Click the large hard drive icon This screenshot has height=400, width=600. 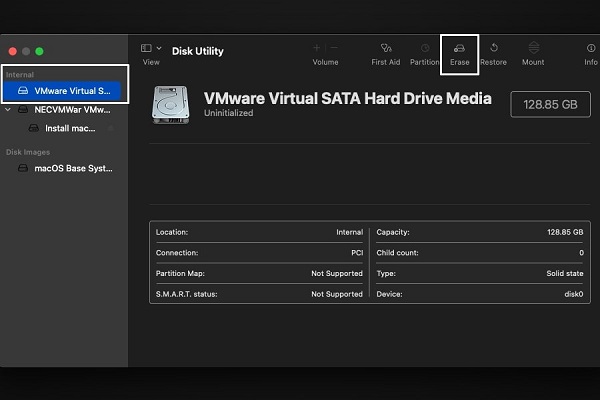(x=171, y=105)
